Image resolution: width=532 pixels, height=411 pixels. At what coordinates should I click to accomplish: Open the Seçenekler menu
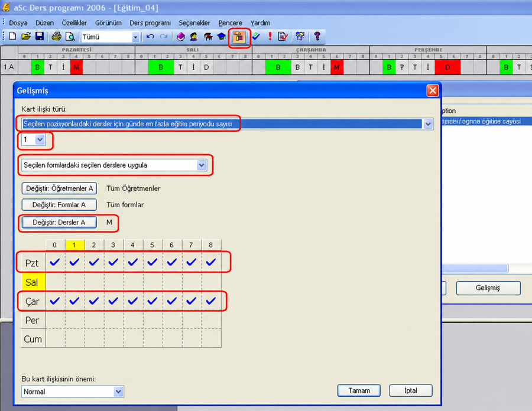tap(194, 23)
